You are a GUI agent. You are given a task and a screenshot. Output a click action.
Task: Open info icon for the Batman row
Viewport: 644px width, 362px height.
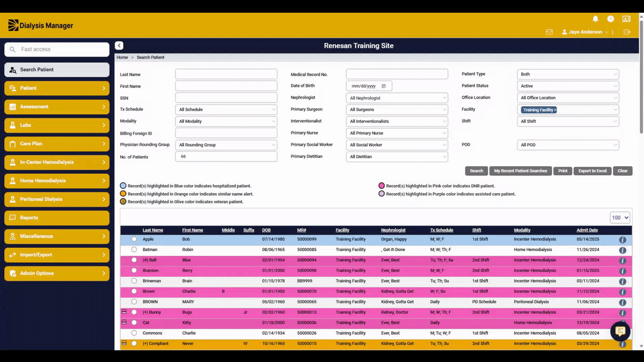[x=623, y=250]
